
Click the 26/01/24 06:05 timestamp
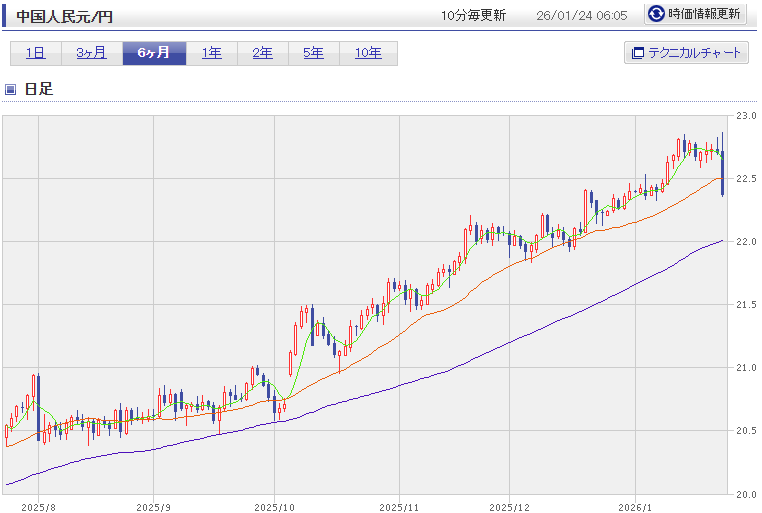coord(581,15)
